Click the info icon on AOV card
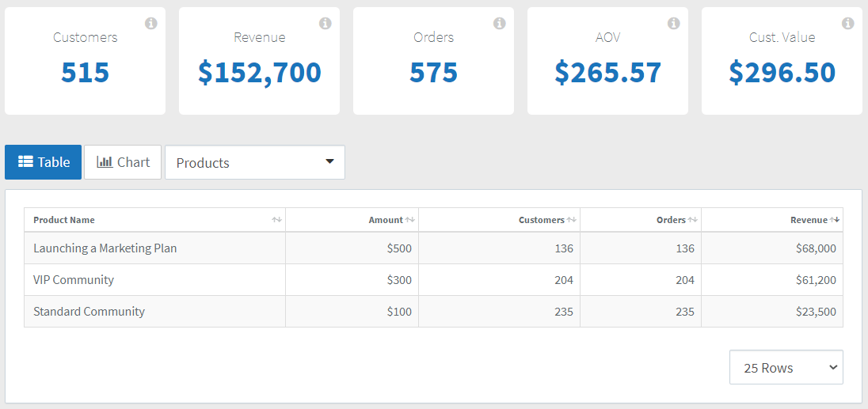 pos(674,23)
